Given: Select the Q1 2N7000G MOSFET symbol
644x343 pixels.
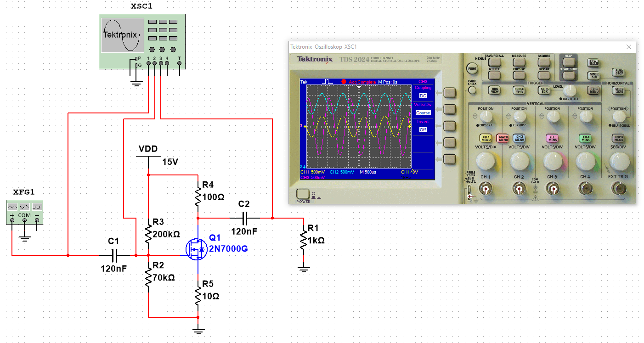Looking at the screenshot, I should tap(197, 248).
